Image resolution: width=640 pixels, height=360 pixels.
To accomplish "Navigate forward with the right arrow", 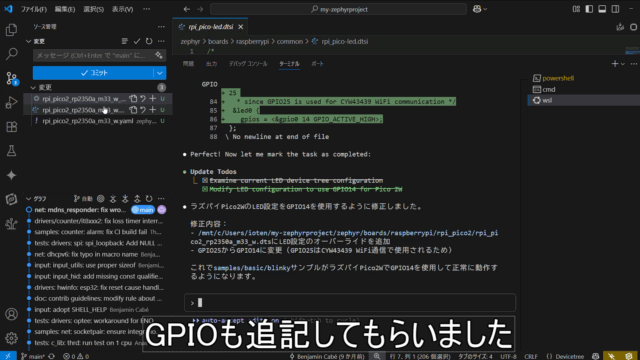I will point(200,9).
